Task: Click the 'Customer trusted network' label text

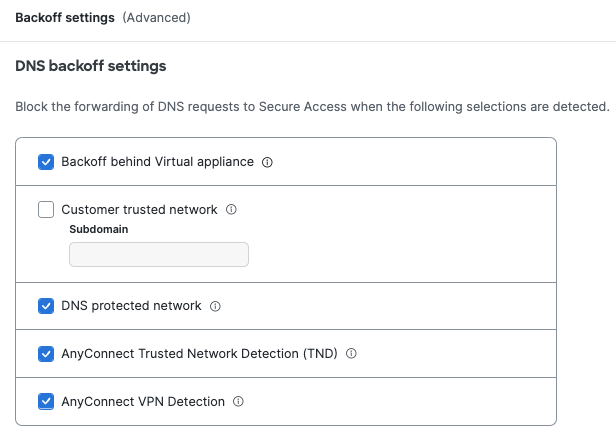Action: click(139, 210)
